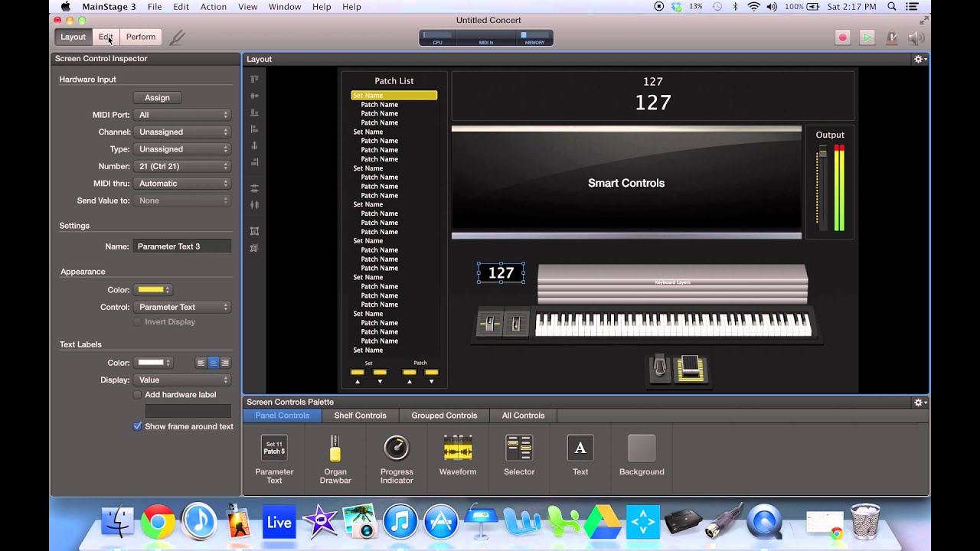Click the align vertical centers icon
The image size is (980, 551).
(255, 96)
